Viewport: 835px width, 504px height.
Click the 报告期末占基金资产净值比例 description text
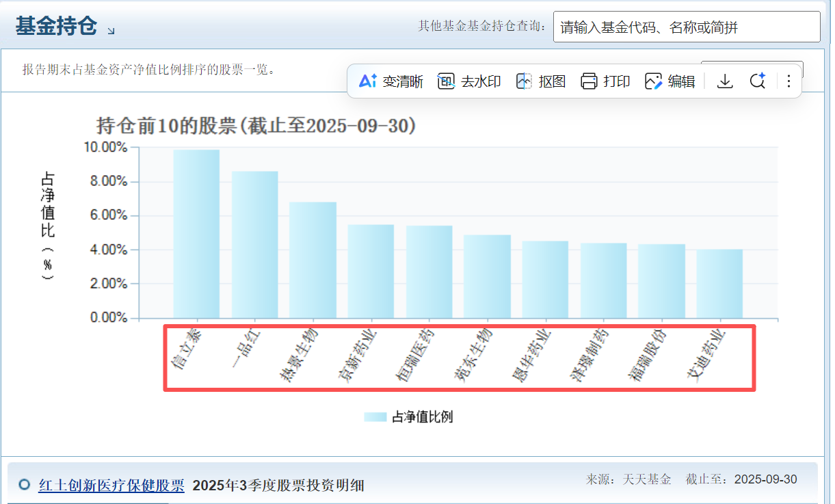click(x=148, y=69)
